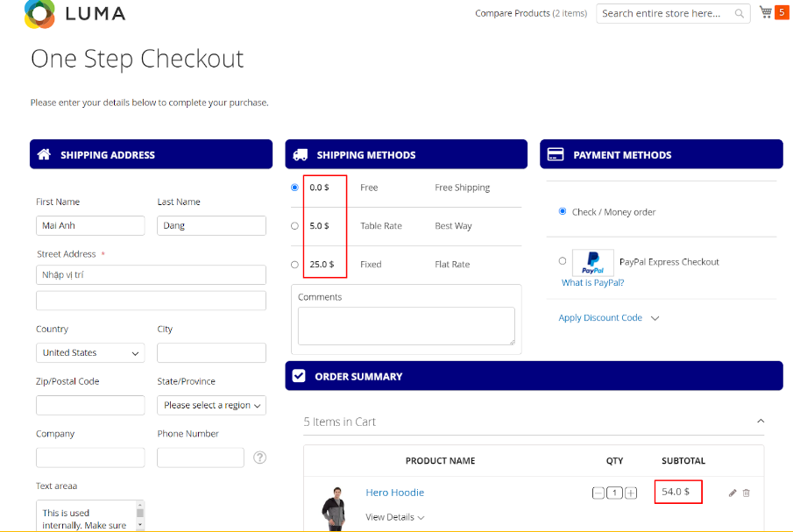Select Fixed Flat Rate shipping method
The image size is (793, 532).
click(x=294, y=265)
